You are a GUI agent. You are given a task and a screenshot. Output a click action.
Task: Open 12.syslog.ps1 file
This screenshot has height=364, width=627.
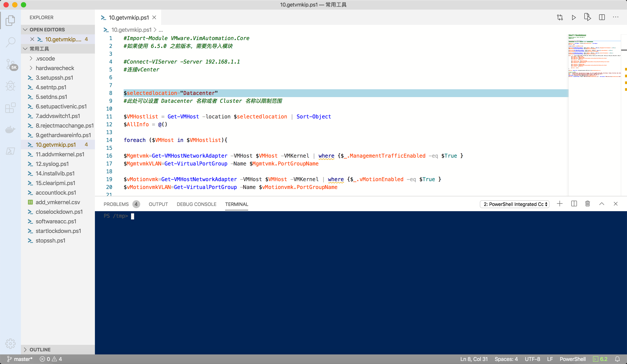pos(58,164)
